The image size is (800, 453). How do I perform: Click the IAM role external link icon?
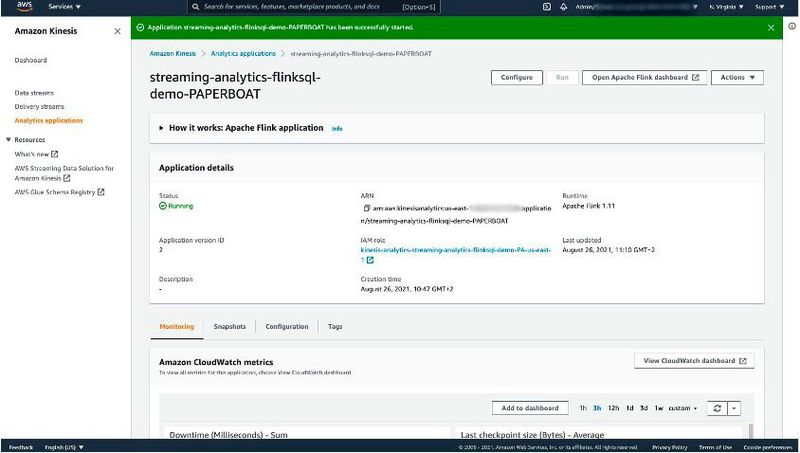point(370,260)
